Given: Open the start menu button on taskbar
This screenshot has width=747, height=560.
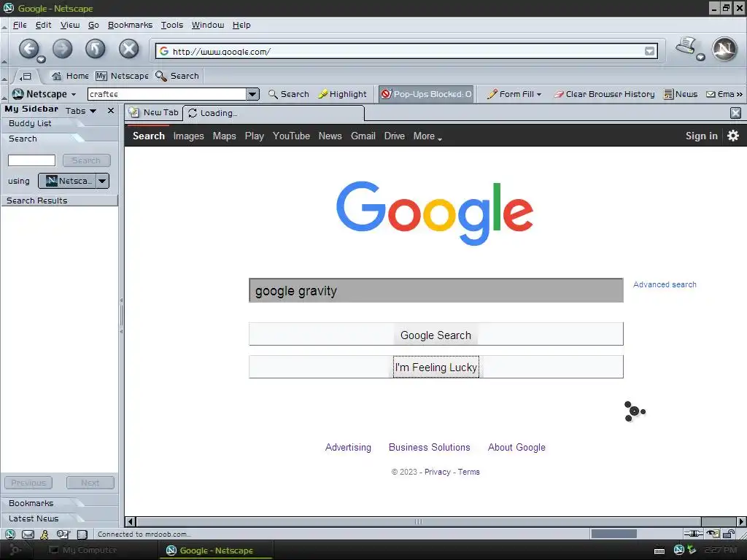Looking at the screenshot, I should 15,550.
